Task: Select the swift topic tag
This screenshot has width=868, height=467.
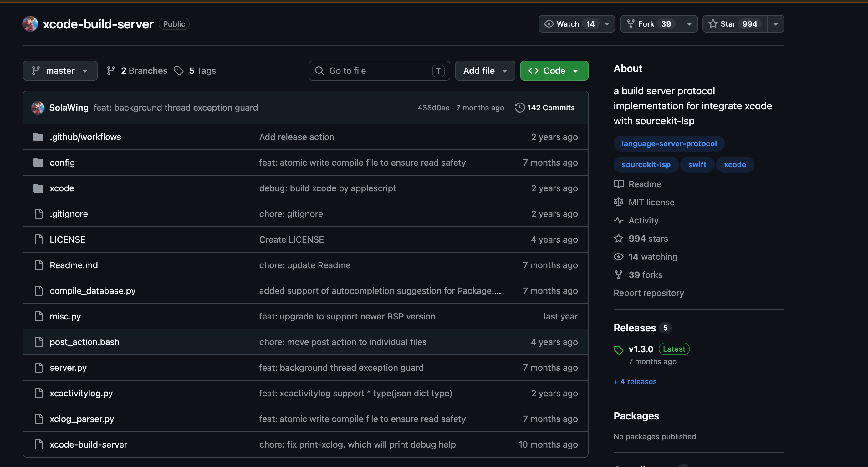Action: pyautogui.click(x=697, y=165)
